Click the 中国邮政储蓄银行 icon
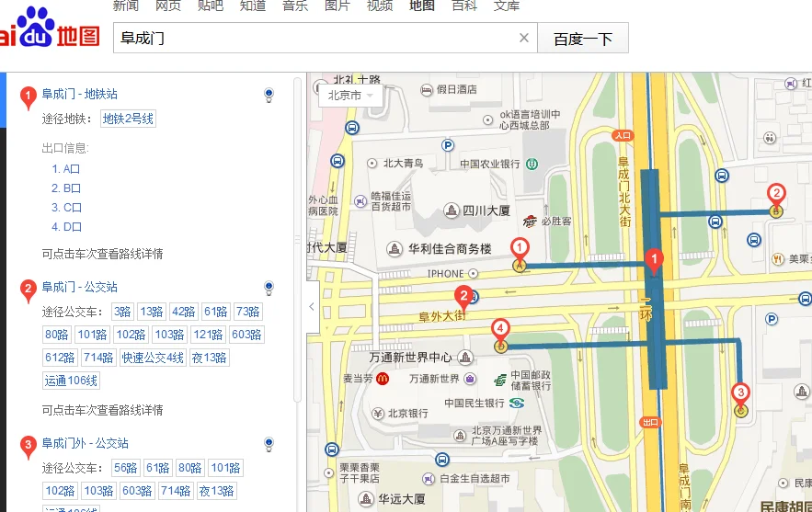 click(x=500, y=380)
